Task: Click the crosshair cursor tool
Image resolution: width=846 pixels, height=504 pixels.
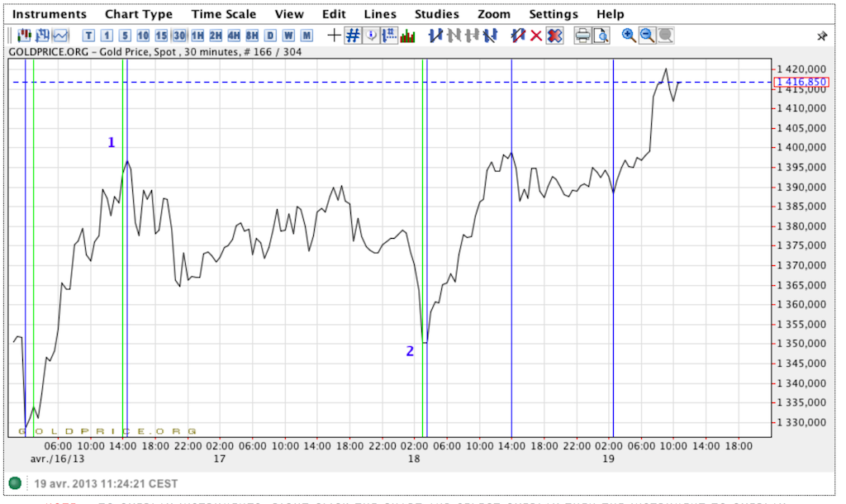Action: click(x=334, y=36)
